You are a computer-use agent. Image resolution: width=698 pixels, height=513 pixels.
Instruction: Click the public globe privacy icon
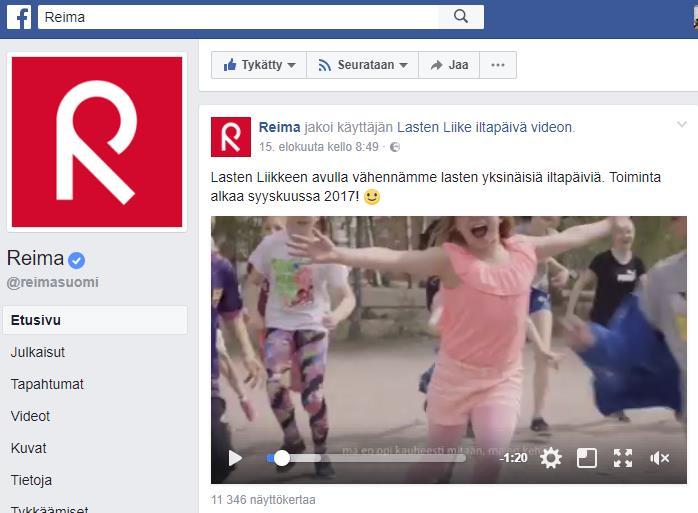(395, 147)
